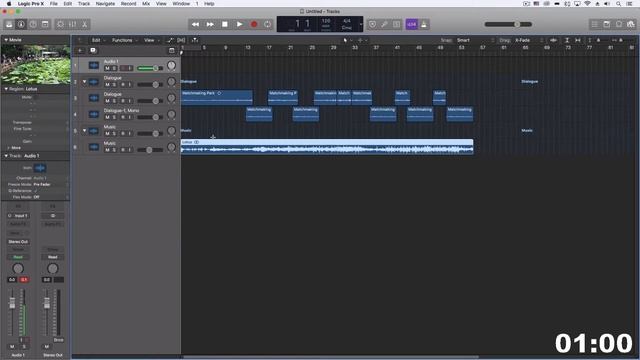This screenshot has width=640, height=360.
Task: Click the Duplicate Track button
Action: (93, 51)
